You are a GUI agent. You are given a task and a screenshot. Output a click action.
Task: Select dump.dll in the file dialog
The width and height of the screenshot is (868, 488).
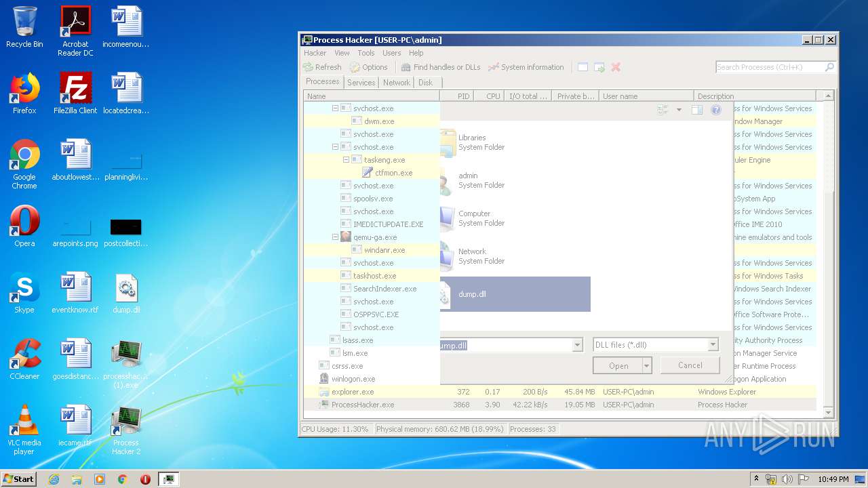pos(515,294)
